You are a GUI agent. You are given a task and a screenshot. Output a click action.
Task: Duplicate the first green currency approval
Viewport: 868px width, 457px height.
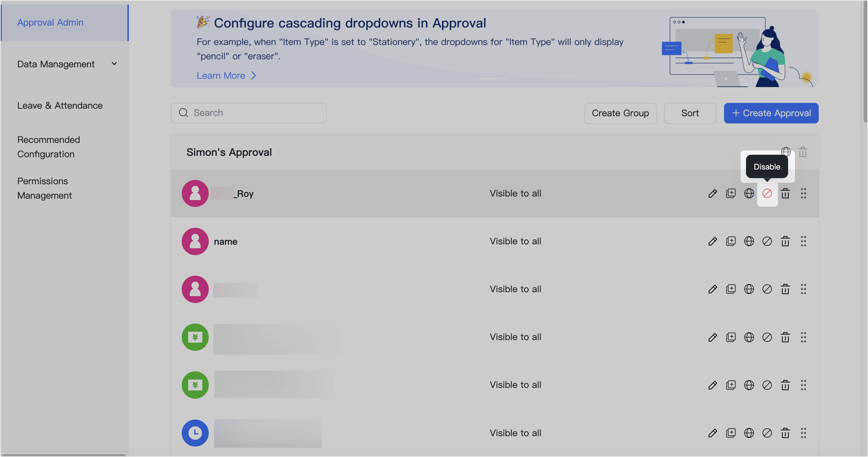point(731,337)
